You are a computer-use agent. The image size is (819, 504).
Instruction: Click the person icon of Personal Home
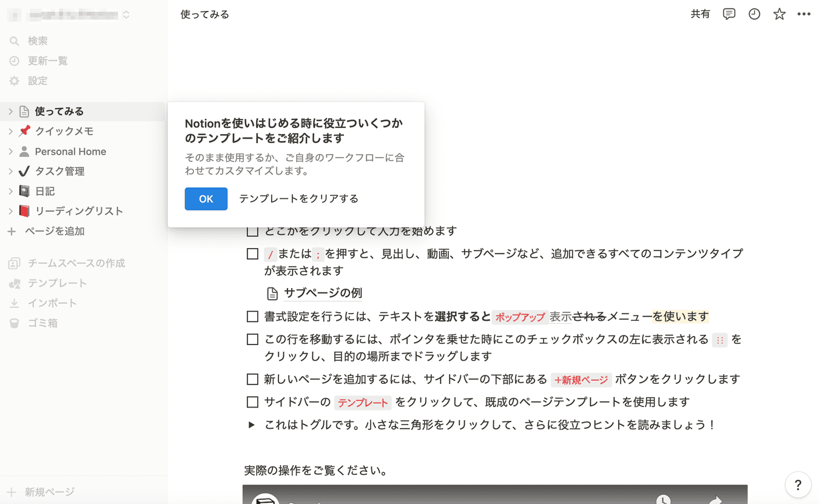[x=24, y=152]
